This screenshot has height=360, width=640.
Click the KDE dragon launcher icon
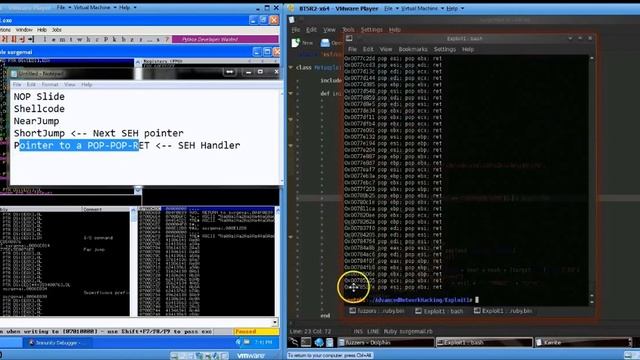click(x=293, y=342)
